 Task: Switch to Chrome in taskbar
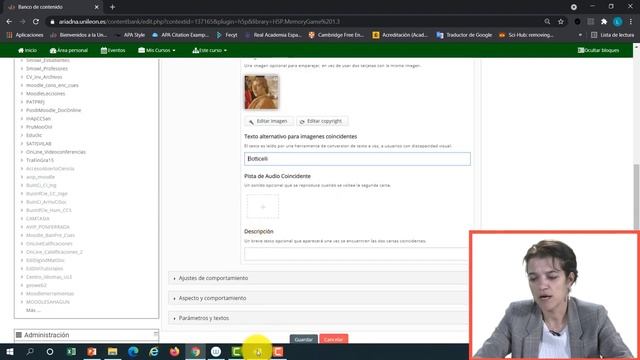point(195,351)
